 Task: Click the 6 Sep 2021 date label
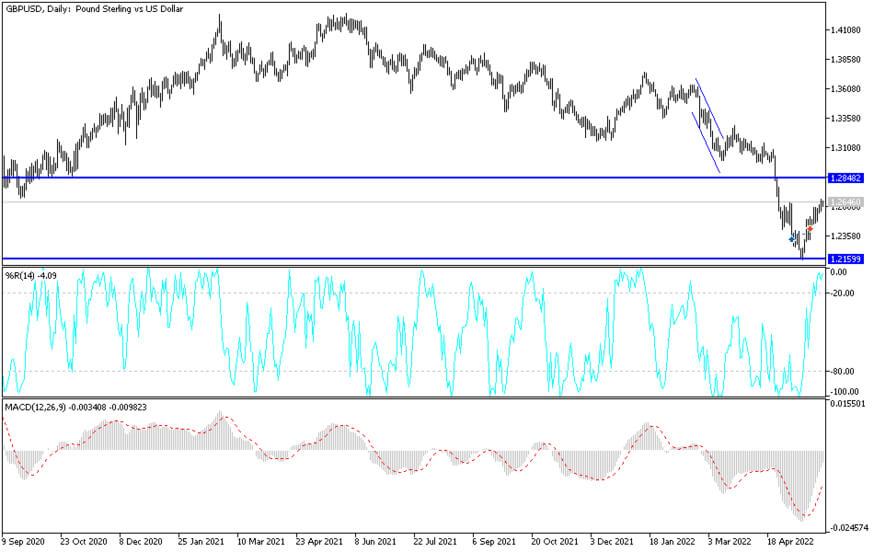493,541
